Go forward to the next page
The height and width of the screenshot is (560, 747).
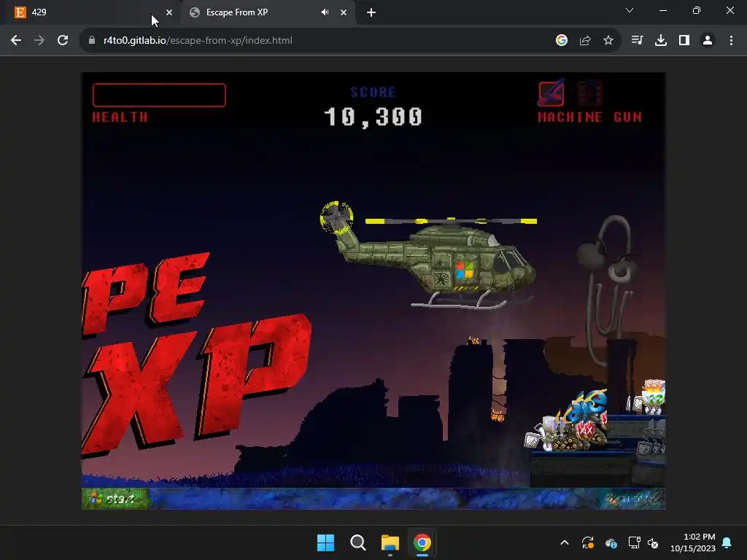[x=39, y=41]
